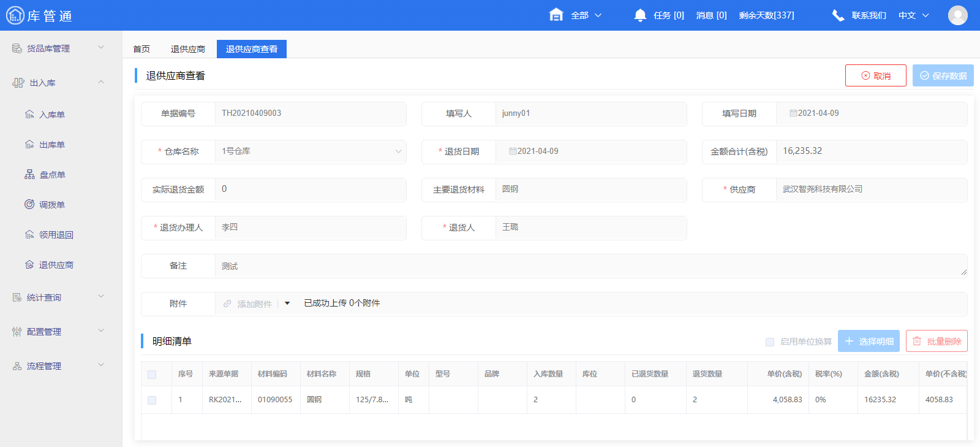980x447 pixels.
Task: Expand the 中文 language dropdown
Action: coord(913,15)
